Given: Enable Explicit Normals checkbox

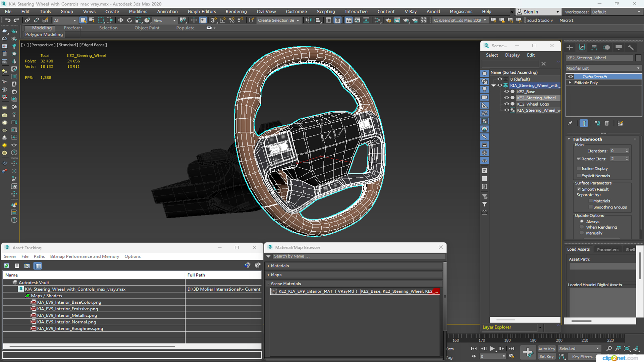Looking at the screenshot, I should tap(579, 176).
